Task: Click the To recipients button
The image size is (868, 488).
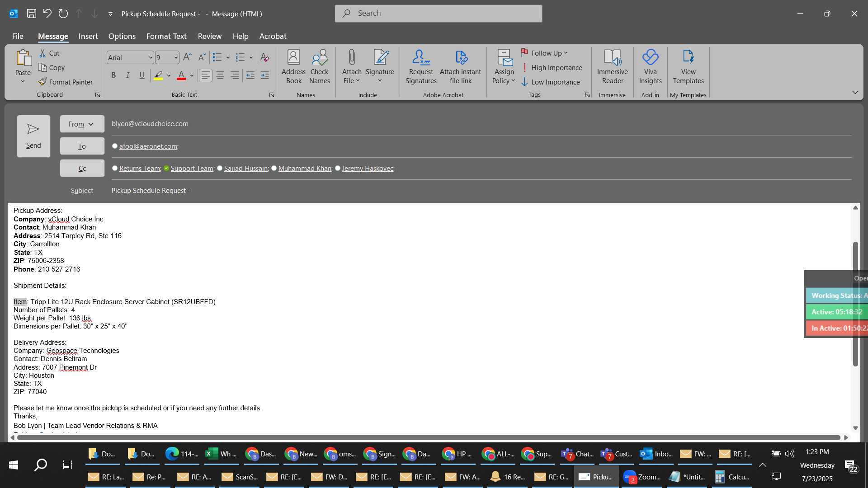Action: coord(82,146)
